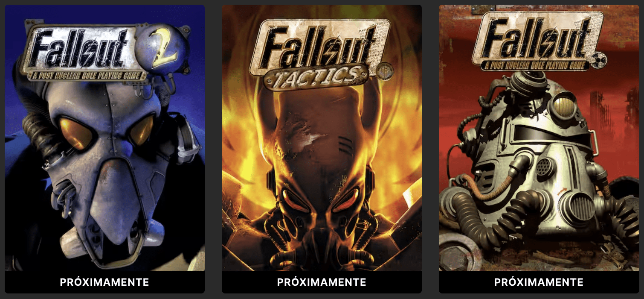Click original Fallout logo subtitle plate
The width and height of the screenshot is (644, 299).
click(535, 65)
